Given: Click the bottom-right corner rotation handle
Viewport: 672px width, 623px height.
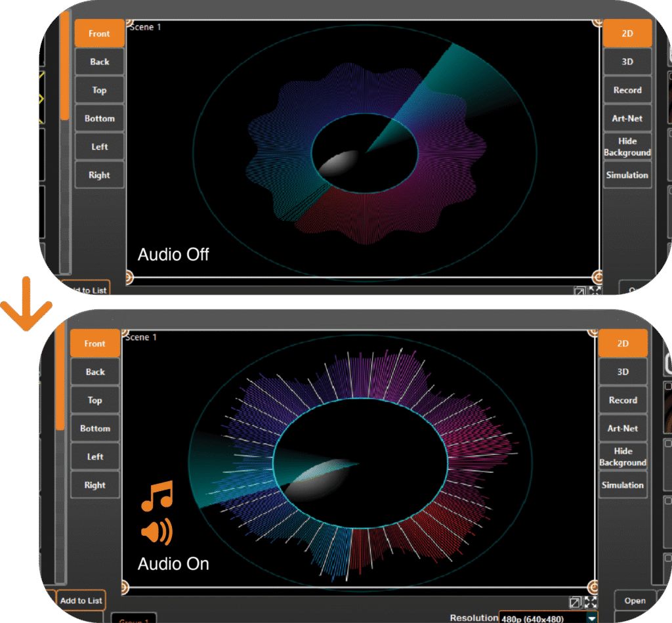Looking at the screenshot, I should point(595,589).
